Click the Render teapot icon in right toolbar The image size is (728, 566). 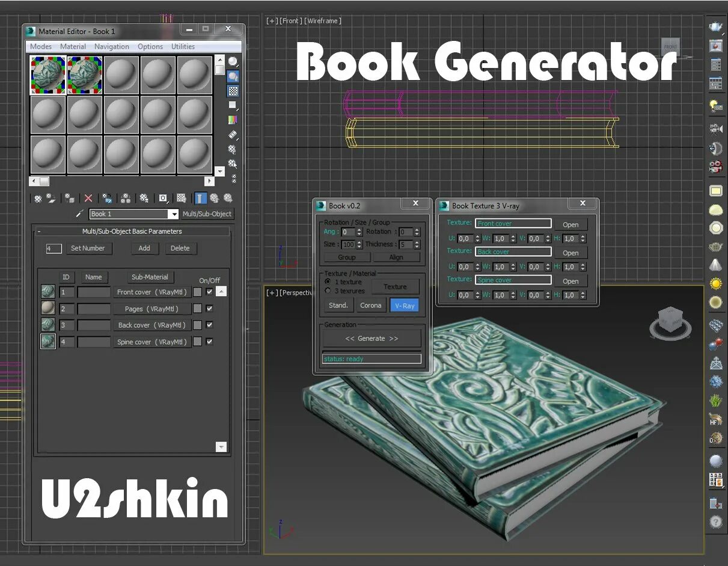(715, 27)
